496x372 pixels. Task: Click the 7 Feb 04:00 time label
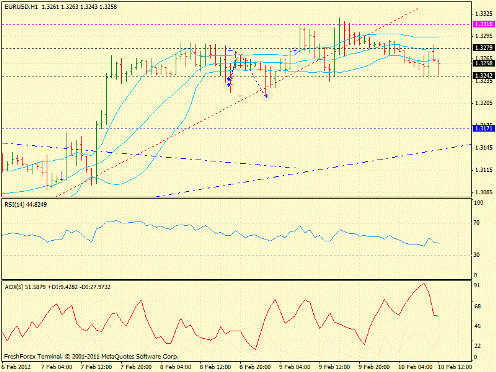(57, 367)
